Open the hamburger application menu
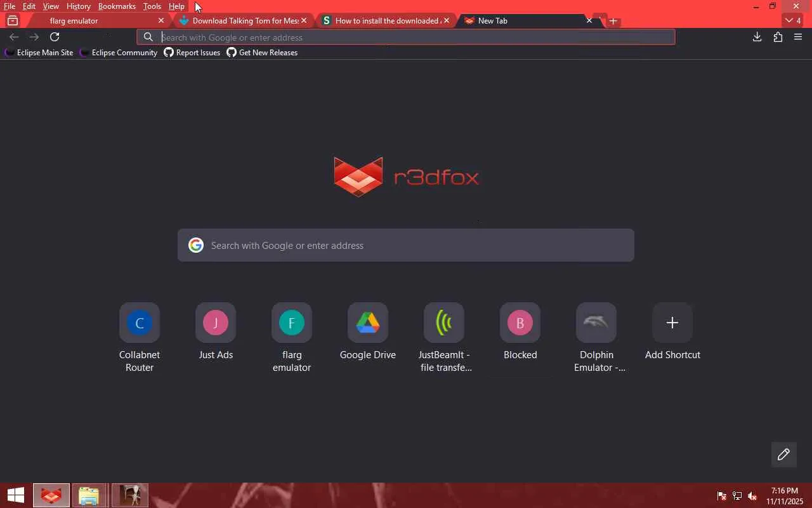The image size is (812, 508). 798,37
